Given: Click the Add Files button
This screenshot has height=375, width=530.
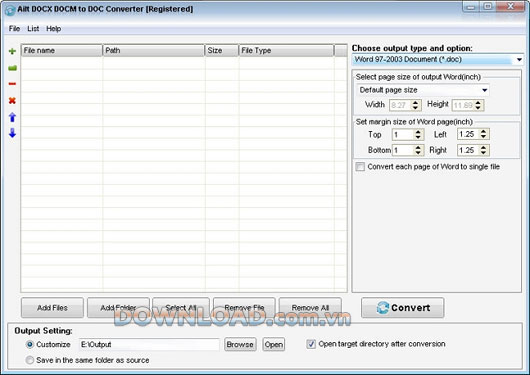Looking at the screenshot, I should [x=52, y=308].
